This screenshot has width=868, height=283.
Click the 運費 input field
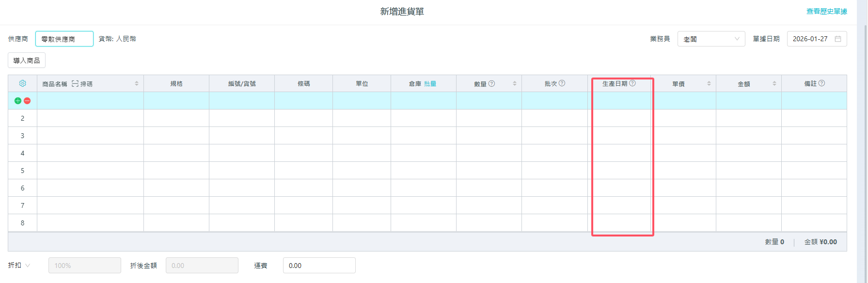(x=319, y=266)
